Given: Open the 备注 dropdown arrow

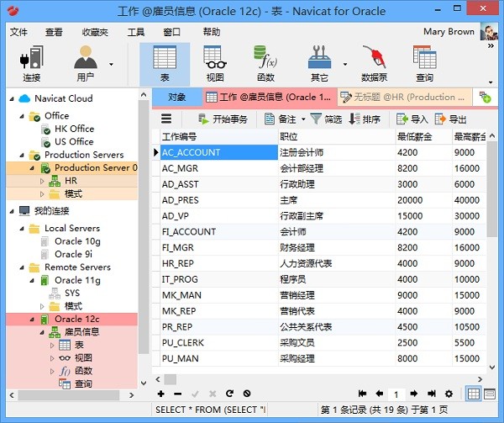Looking at the screenshot, I should (303, 119).
